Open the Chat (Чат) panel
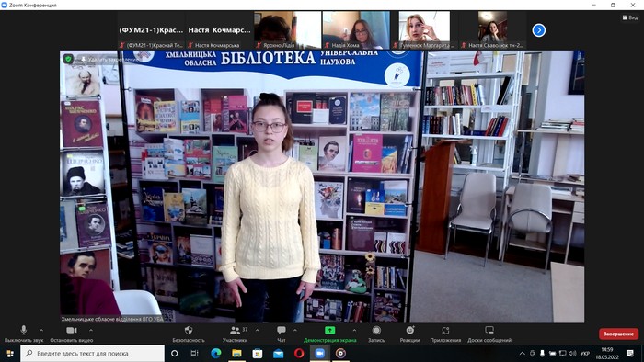Screen dimensions: 644x362 (x=282, y=334)
